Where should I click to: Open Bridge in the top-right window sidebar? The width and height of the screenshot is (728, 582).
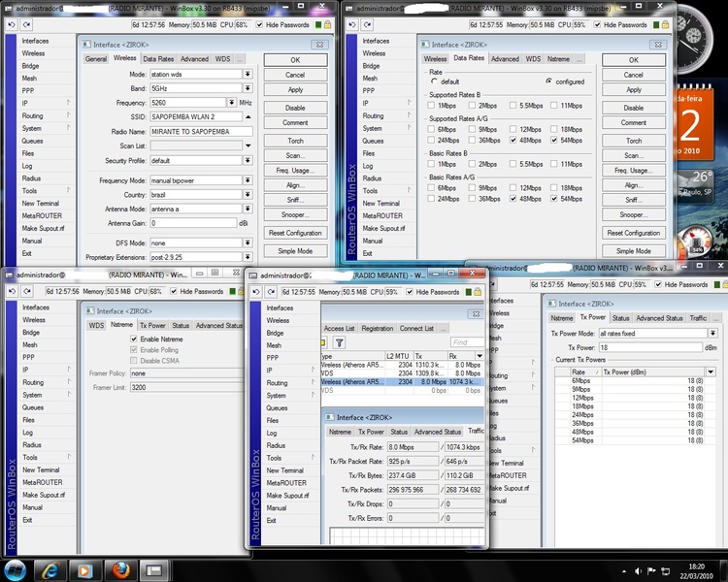click(x=371, y=66)
